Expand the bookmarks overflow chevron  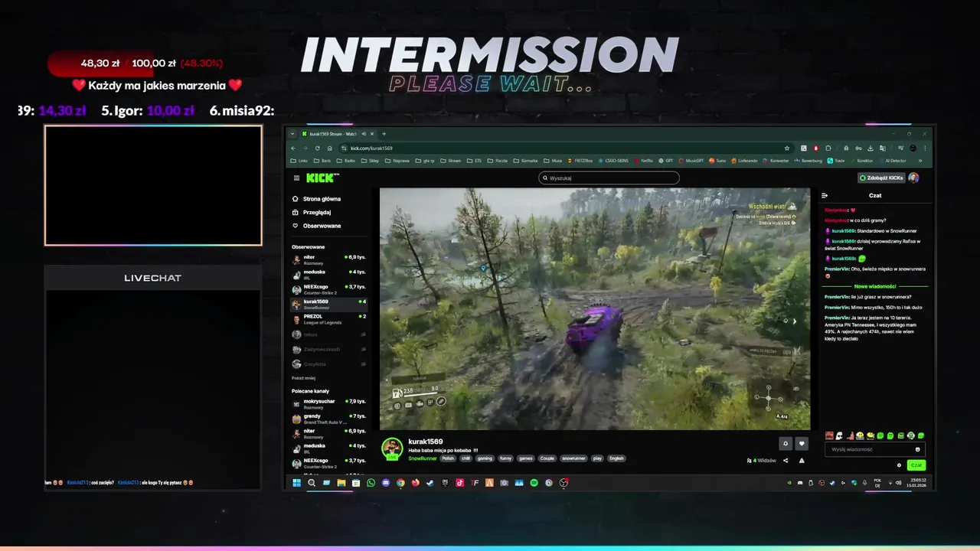tap(920, 161)
